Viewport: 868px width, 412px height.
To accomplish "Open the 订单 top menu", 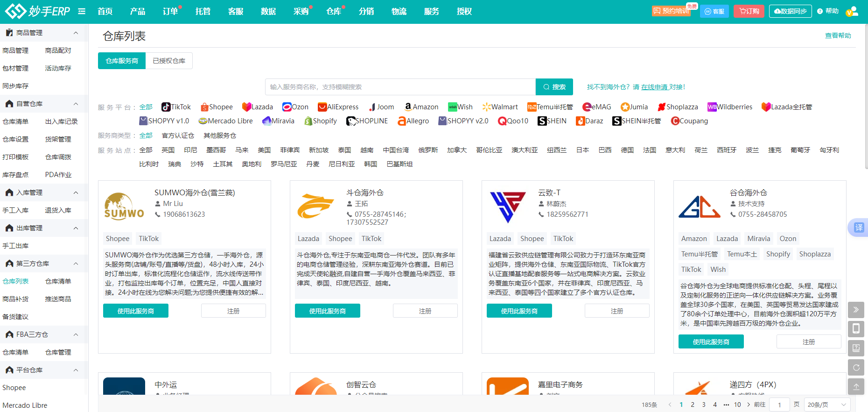I will tap(170, 11).
